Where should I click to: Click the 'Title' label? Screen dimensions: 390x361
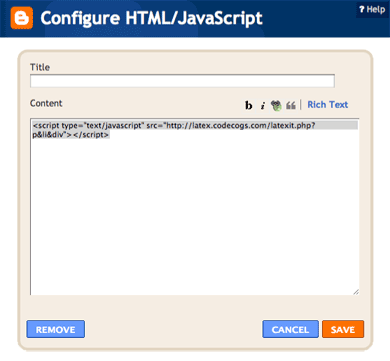click(40, 67)
